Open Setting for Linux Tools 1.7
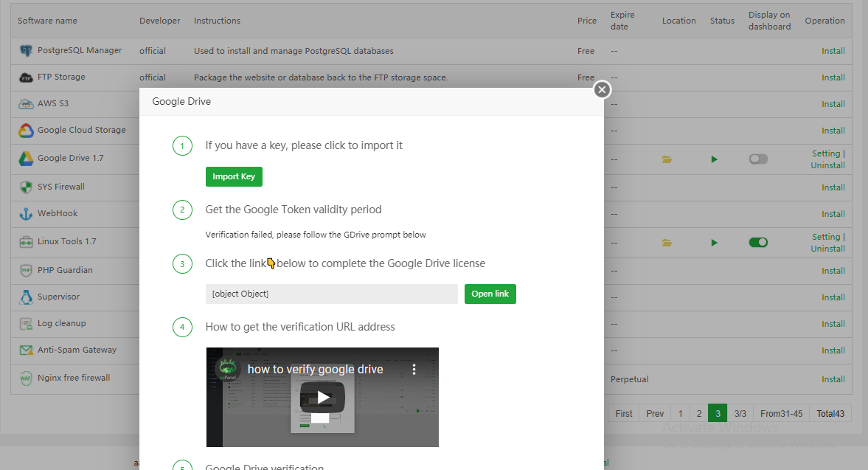The height and width of the screenshot is (470, 868). tap(825, 237)
